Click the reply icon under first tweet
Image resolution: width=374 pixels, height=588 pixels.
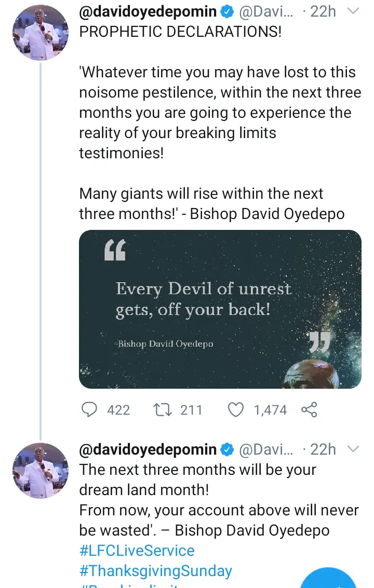click(90, 410)
